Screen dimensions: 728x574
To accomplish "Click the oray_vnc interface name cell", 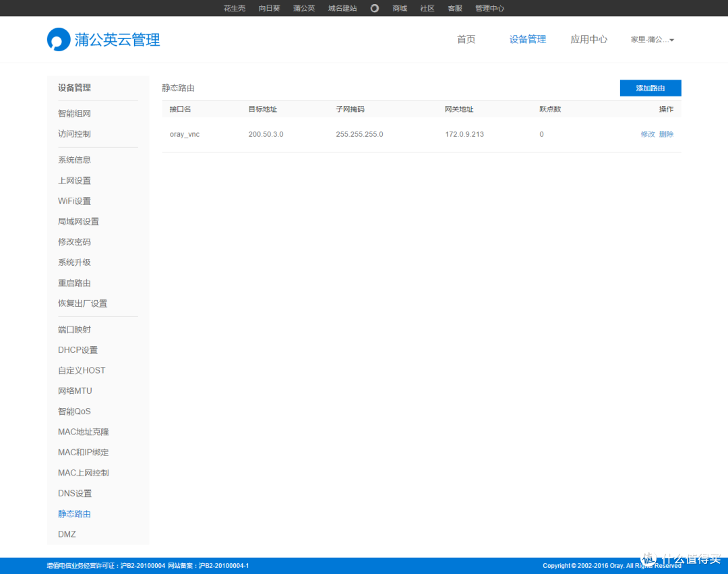I will point(184,134).
